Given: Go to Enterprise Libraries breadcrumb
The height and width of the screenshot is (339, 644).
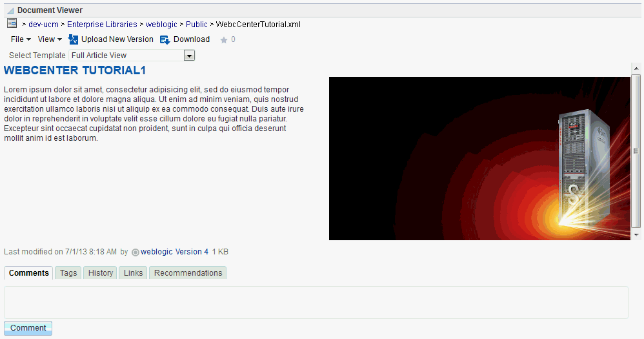Looking at the screenshot, I should coord(102,25).
